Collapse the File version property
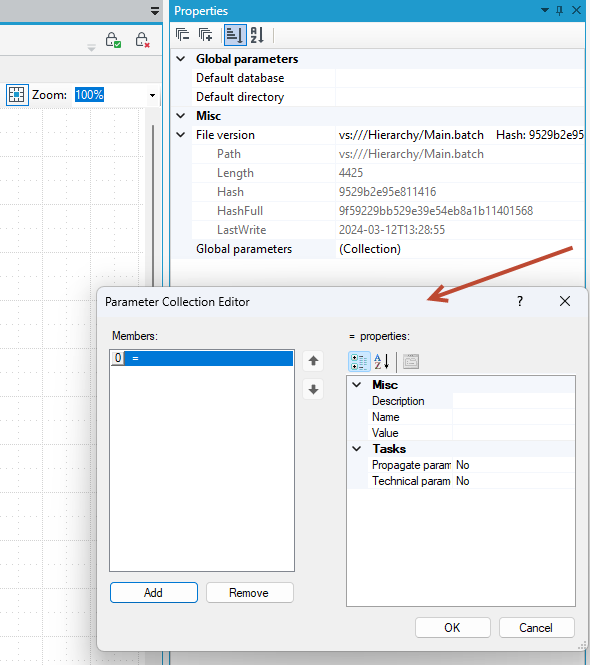Image resolution: width=590 pixels, height=665 pixels. tap(181, 135)
